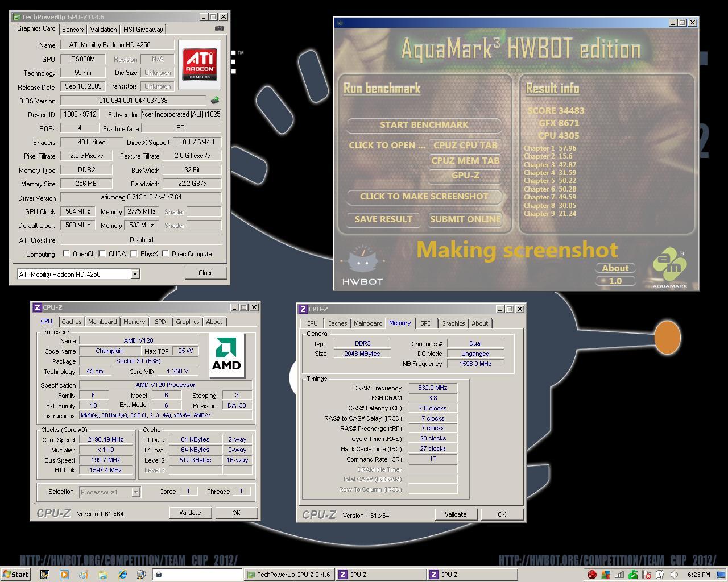This screenshot has height=582, width=728.
Task: Click the Core Speed value 2196.49 MHz
Action: coord(106,440)
